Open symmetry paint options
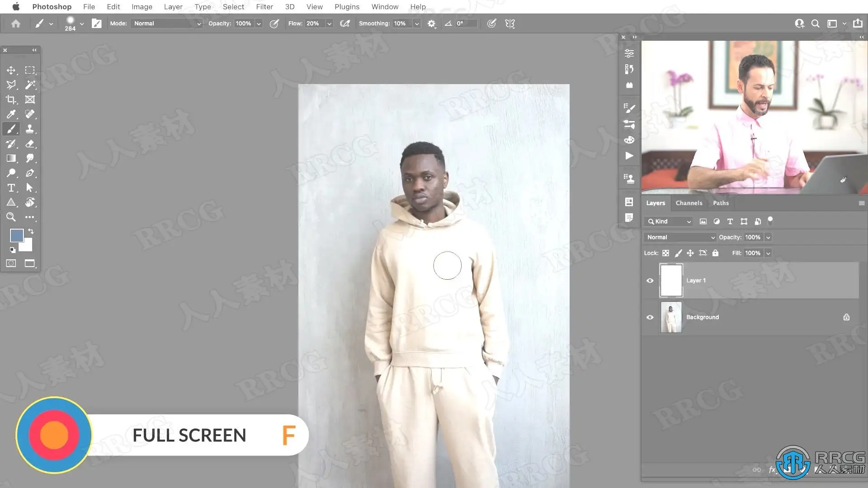868x488 pixels. tap(510, 23)
